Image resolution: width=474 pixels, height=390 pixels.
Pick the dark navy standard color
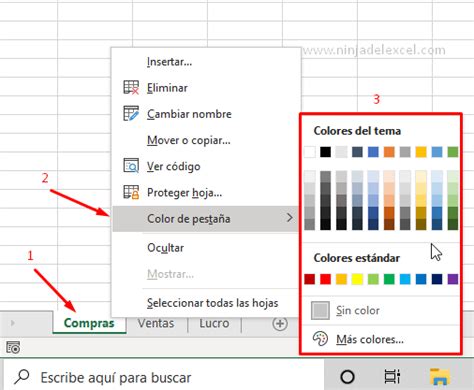437,279
